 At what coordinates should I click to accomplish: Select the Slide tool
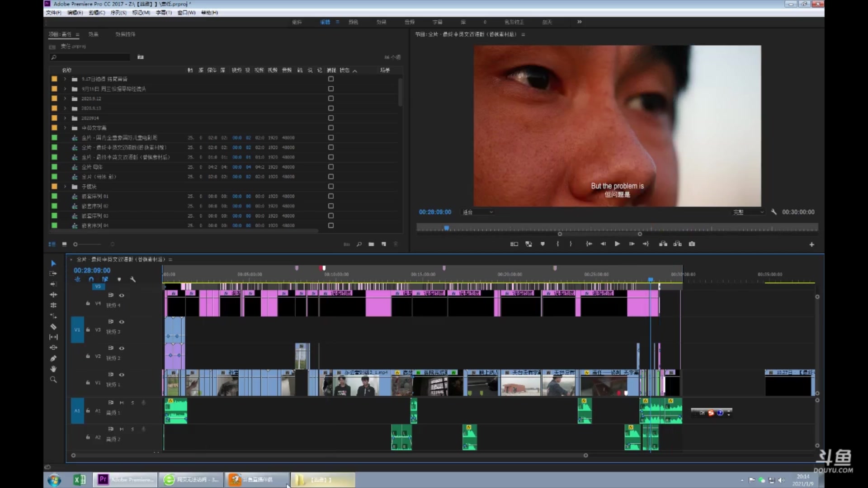click(53, 347)
